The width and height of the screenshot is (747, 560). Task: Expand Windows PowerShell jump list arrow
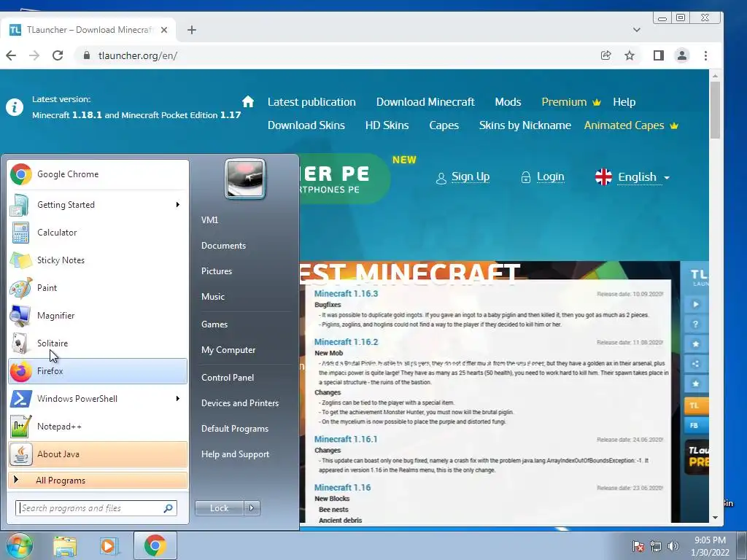[178, 399]
